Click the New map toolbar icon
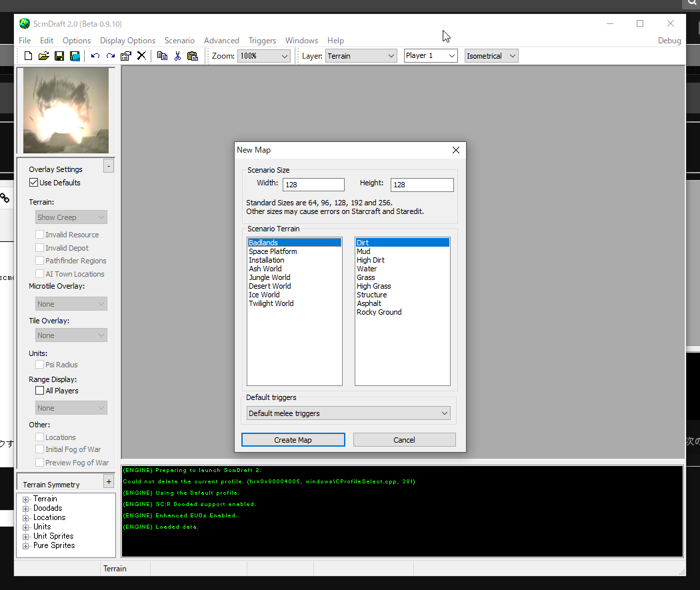The height and width of the screenshot is (590, 700). point(28,56)
